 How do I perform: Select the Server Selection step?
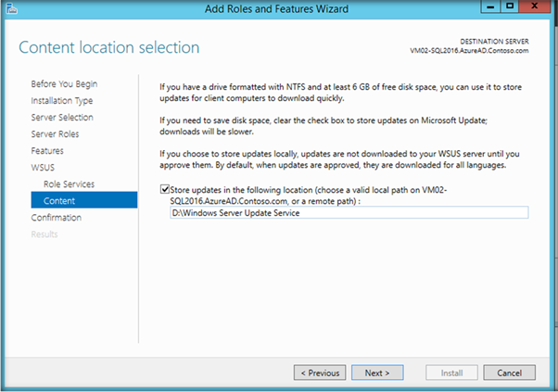(x=62, y=118)
